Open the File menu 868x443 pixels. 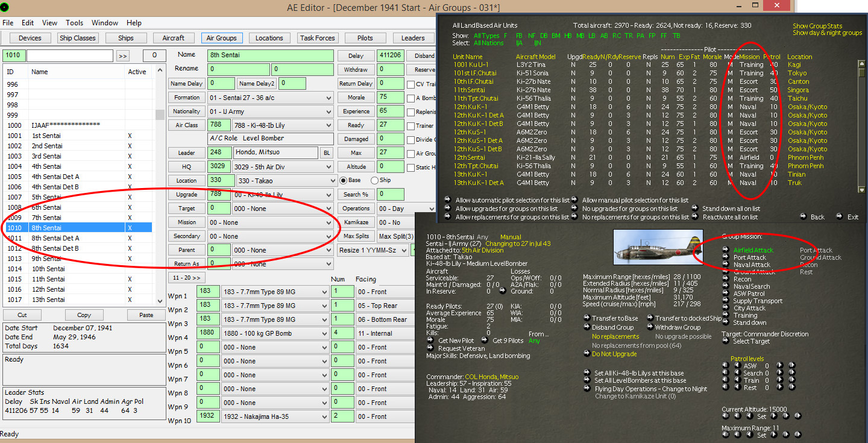click(x=8, y=23)
